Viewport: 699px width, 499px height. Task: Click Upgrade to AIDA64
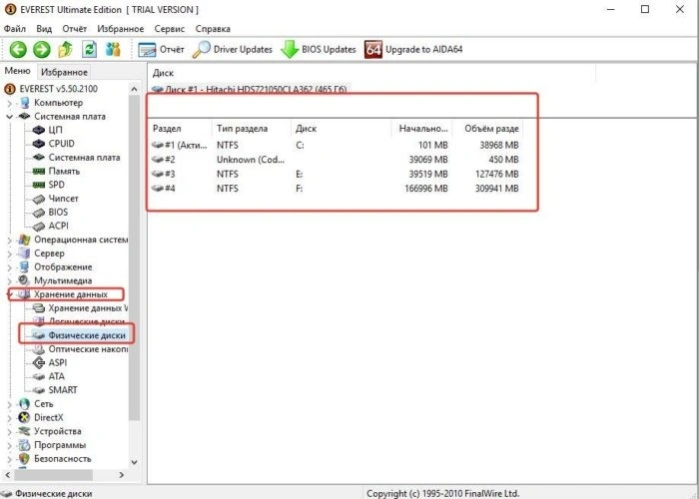pyautogui.click(x=413, y=49)
